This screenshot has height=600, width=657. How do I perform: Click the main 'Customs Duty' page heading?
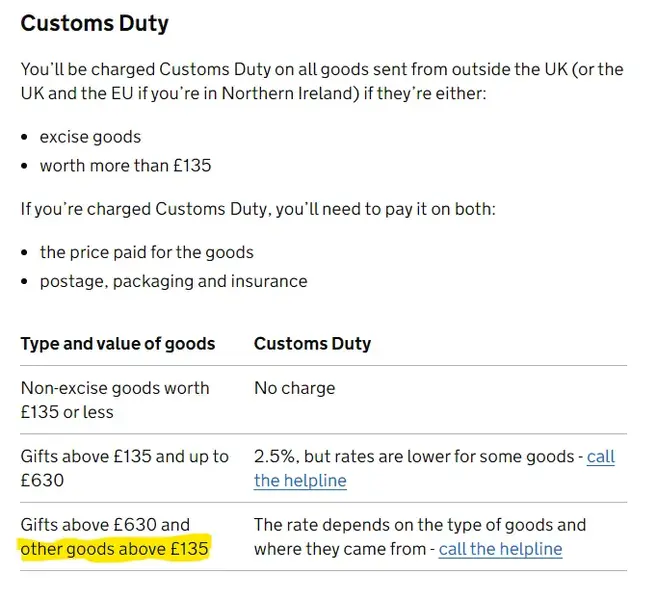click(x=95, y=23)
